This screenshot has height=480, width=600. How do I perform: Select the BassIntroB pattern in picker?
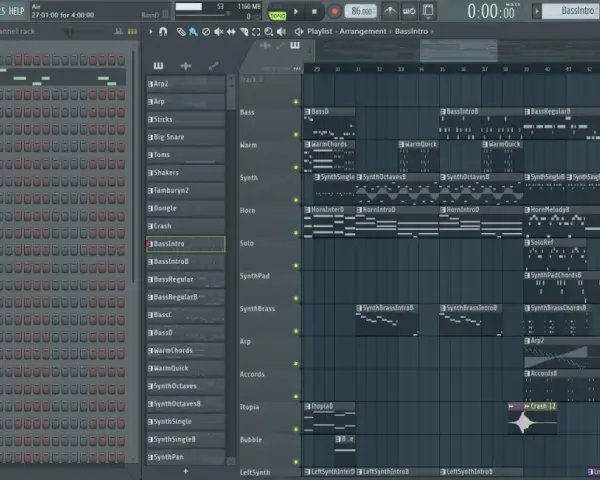click(186, 261)
